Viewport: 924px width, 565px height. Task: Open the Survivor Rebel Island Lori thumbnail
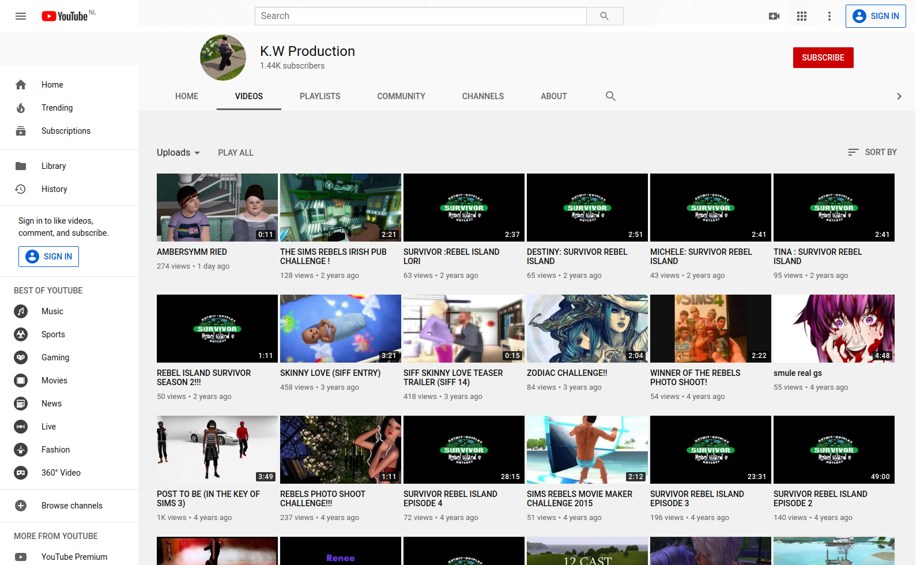click(x=464, y=208)
